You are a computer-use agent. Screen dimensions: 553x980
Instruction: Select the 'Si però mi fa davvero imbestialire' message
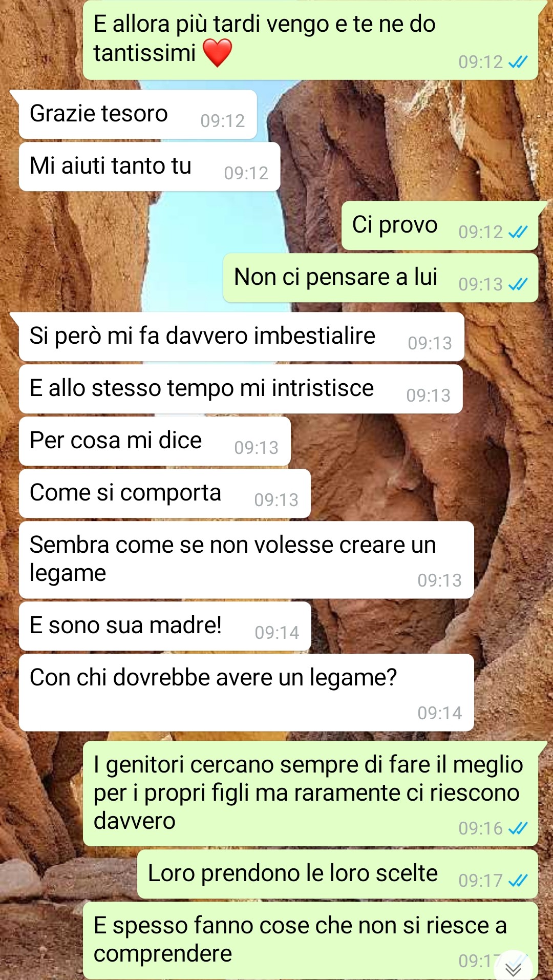click(242, 337)
